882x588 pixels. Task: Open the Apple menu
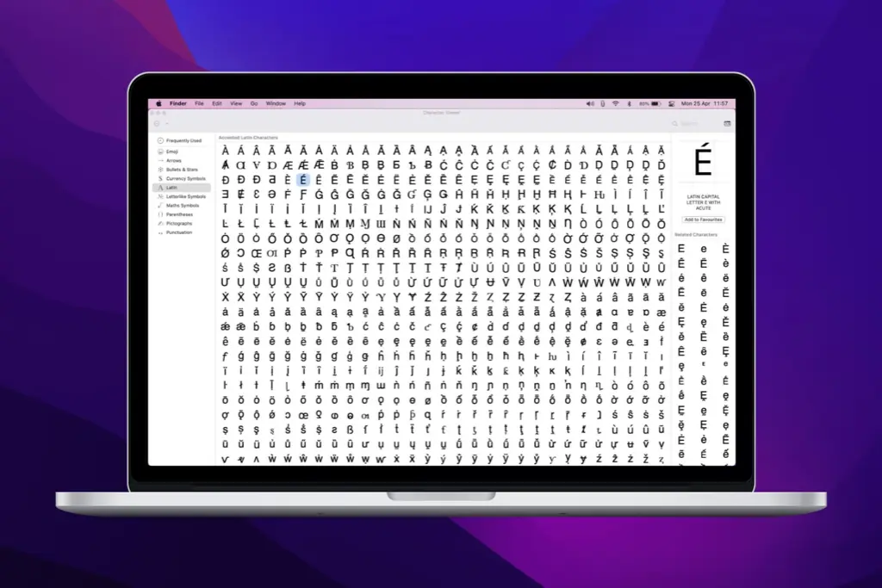(x=158, y=103)
